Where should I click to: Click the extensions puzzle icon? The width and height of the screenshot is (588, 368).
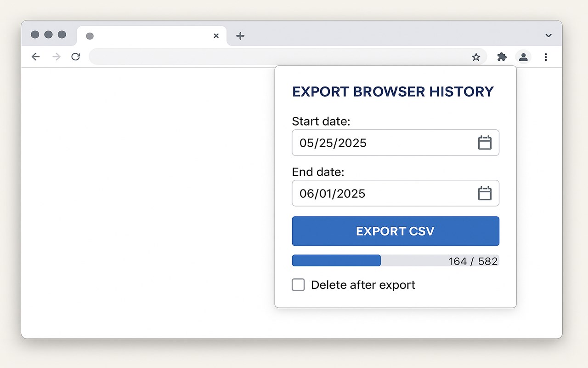502,57
